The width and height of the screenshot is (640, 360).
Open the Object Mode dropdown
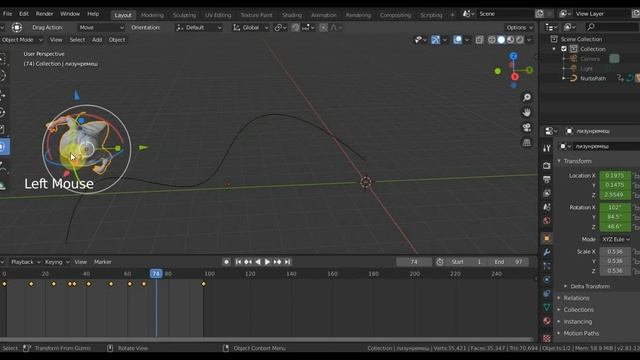[22, 40]
